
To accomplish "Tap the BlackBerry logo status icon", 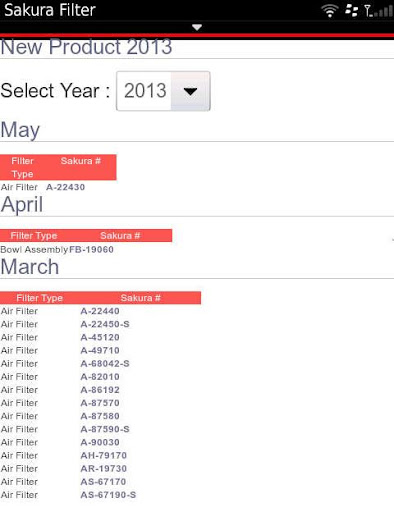I will click(351, 11).
